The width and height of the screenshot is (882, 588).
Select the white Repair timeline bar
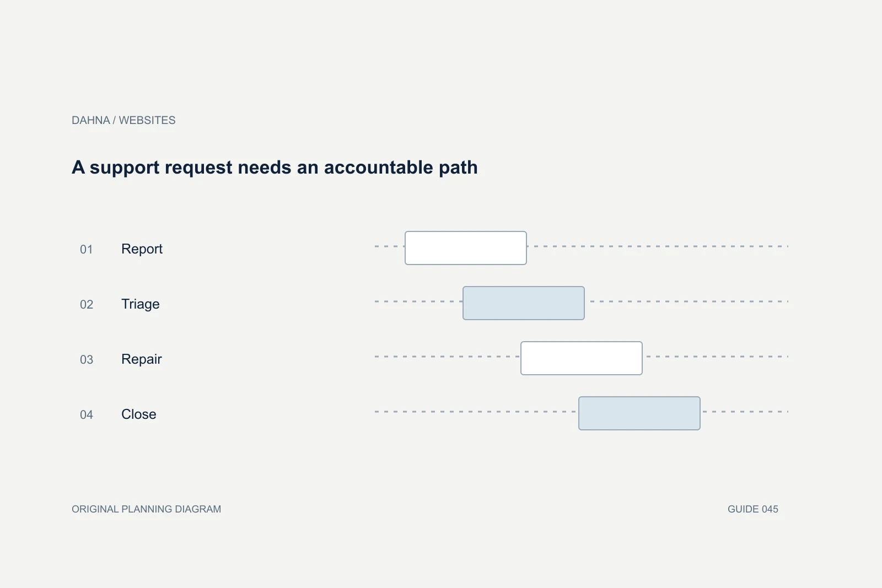582,358
